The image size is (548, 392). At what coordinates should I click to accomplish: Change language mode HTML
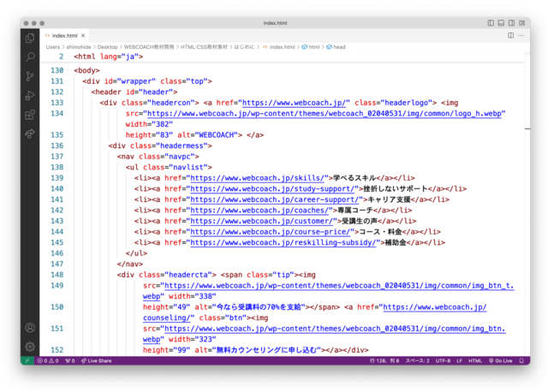(x=475, y=360)
